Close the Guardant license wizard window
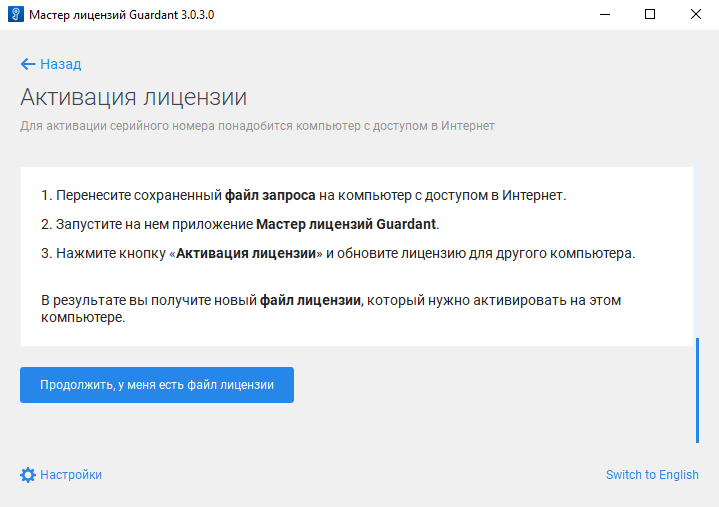This screenshot has height=507, width=719. pos(696,15)
